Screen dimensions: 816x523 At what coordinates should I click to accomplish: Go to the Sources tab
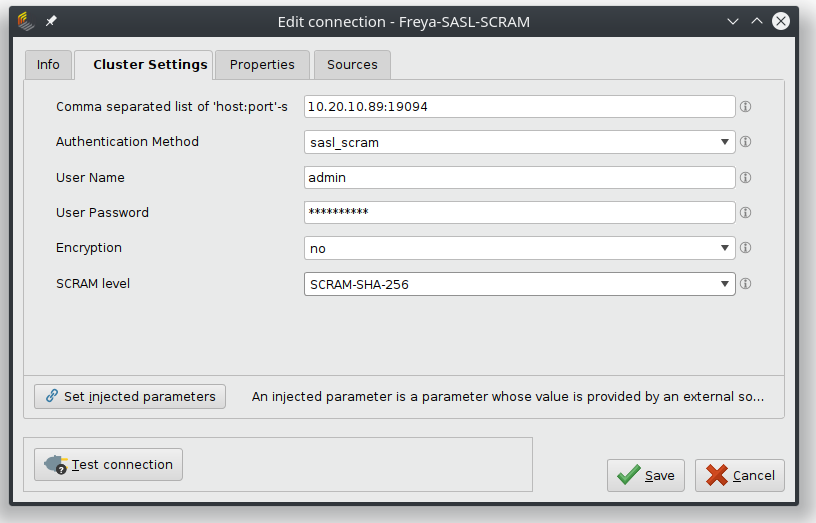(x=352, y=65)
